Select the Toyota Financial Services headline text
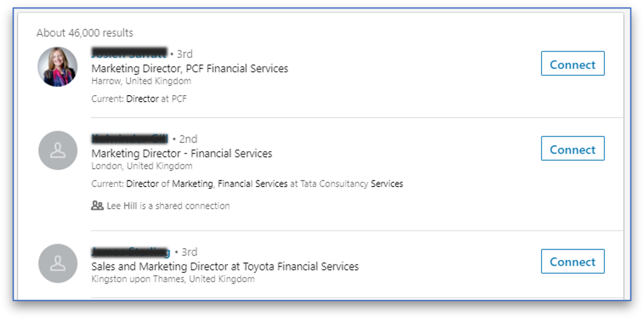The height and width of the screenshot is (319, 644). 225,266
